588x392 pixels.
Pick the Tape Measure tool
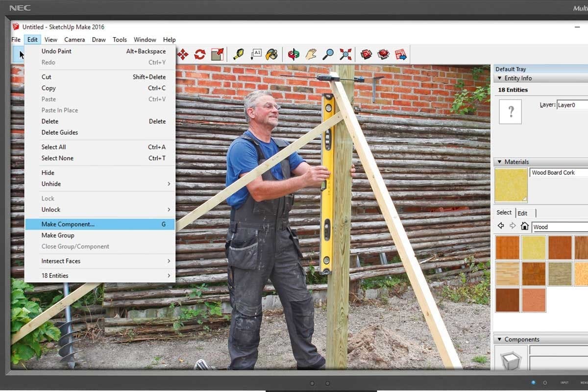pyautogui.click(x=238, y=54)
